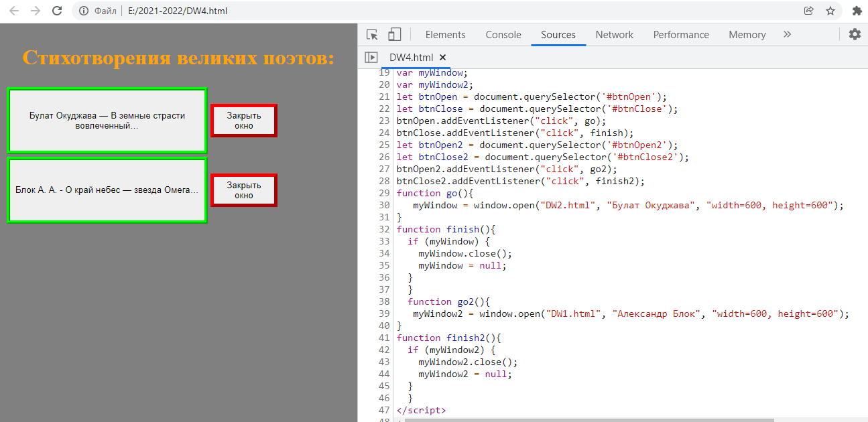This screenshot has height=422, width=868.
Task: Toggle the device toolbar emulation
Action: click(394, 35)
